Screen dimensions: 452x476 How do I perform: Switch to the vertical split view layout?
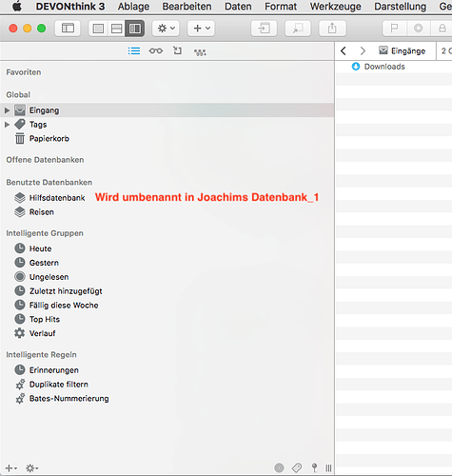pos(135,29)
